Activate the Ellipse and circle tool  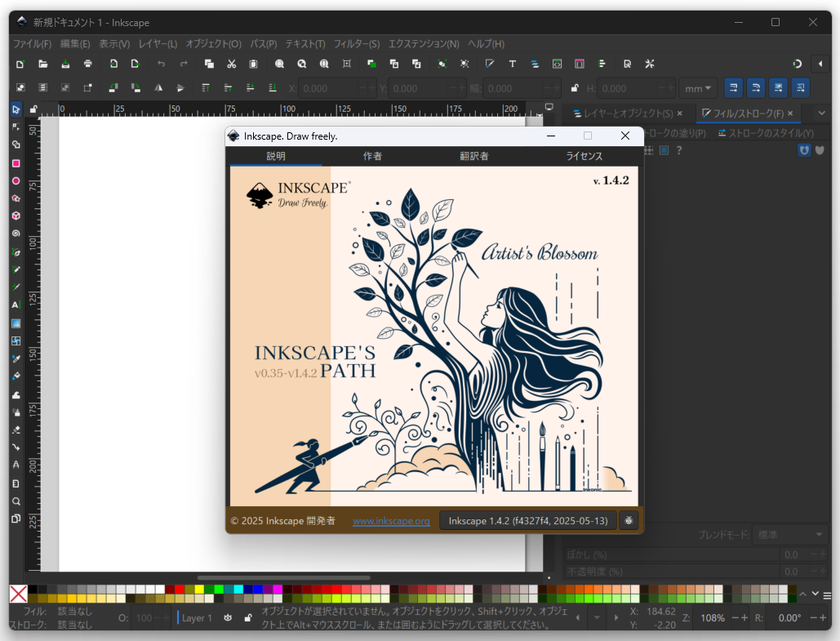tap(15, 179)
